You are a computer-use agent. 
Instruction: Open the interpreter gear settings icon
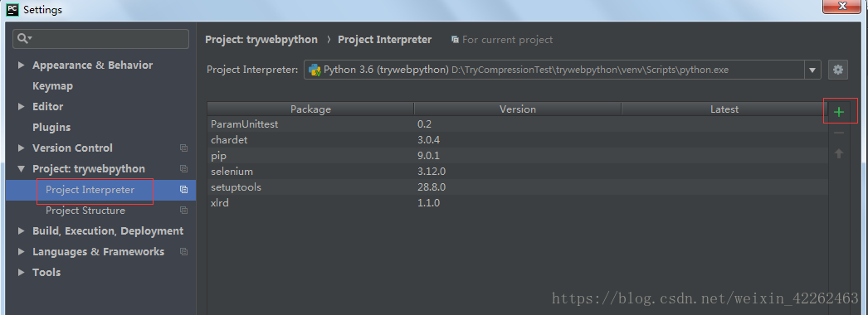click(x=838, y=70)
